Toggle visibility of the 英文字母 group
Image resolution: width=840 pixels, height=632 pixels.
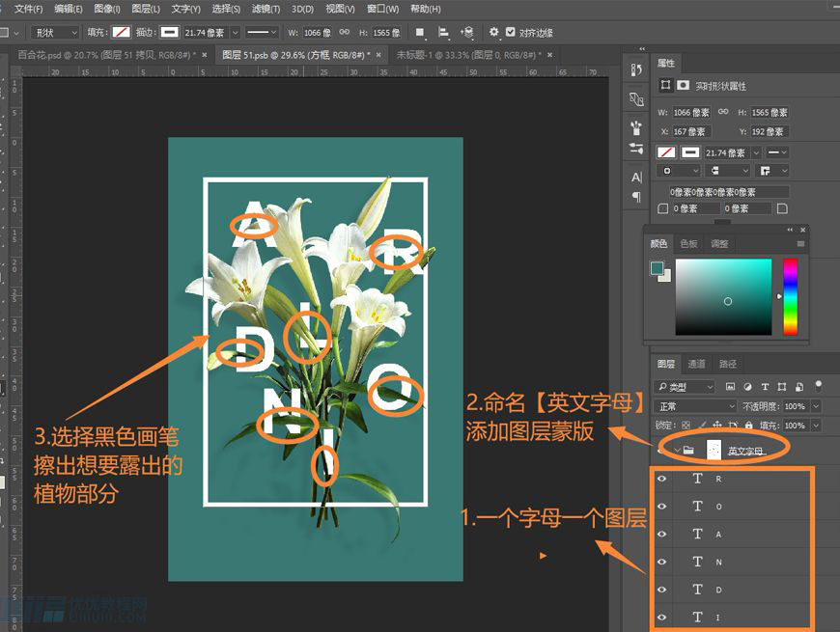click(661, 450)
